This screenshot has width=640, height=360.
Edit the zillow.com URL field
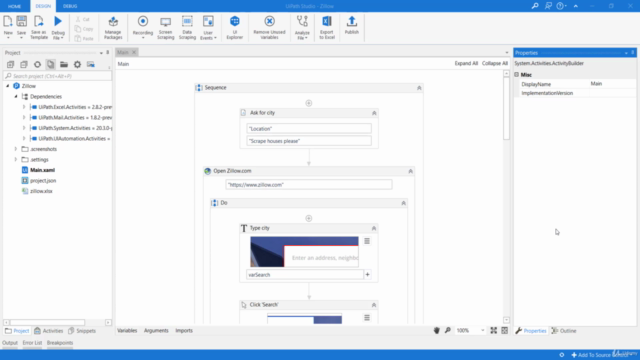coord(309,185)
